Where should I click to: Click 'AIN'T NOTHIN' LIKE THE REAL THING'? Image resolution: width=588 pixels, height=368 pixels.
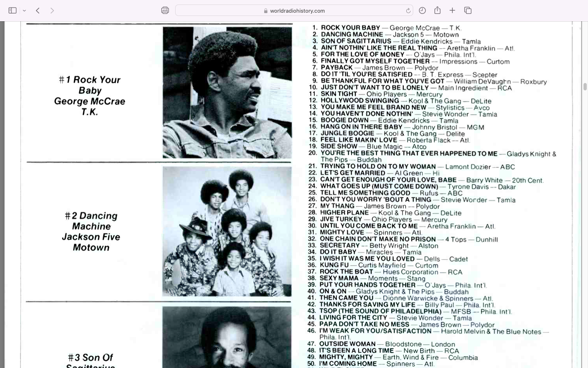pyautogui.click(x=379, y=48)
